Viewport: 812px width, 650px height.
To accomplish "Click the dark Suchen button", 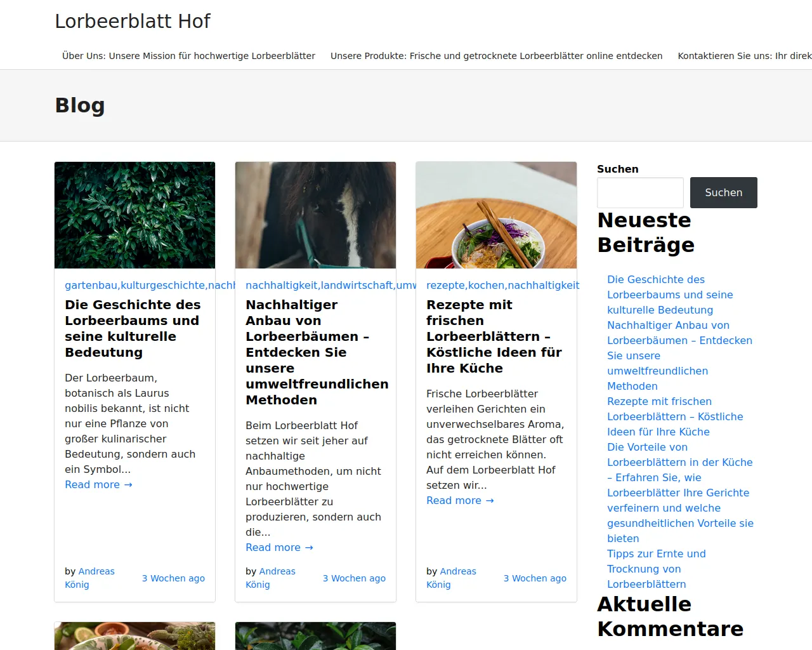I will click(x=724, y=192).
